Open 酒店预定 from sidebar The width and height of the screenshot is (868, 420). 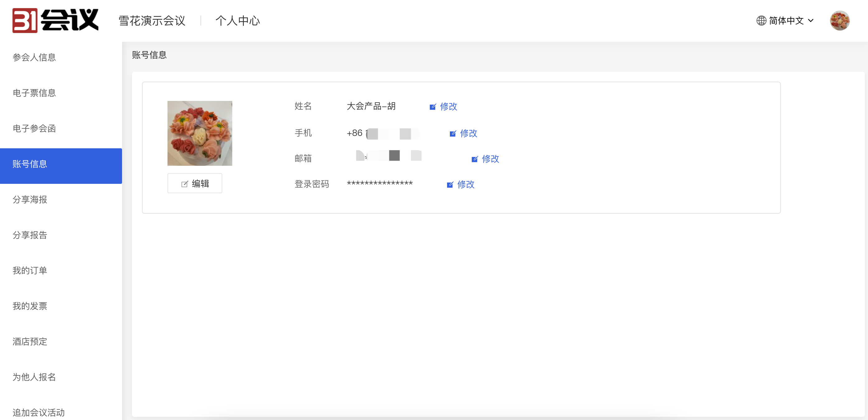(x=30, y=342)
